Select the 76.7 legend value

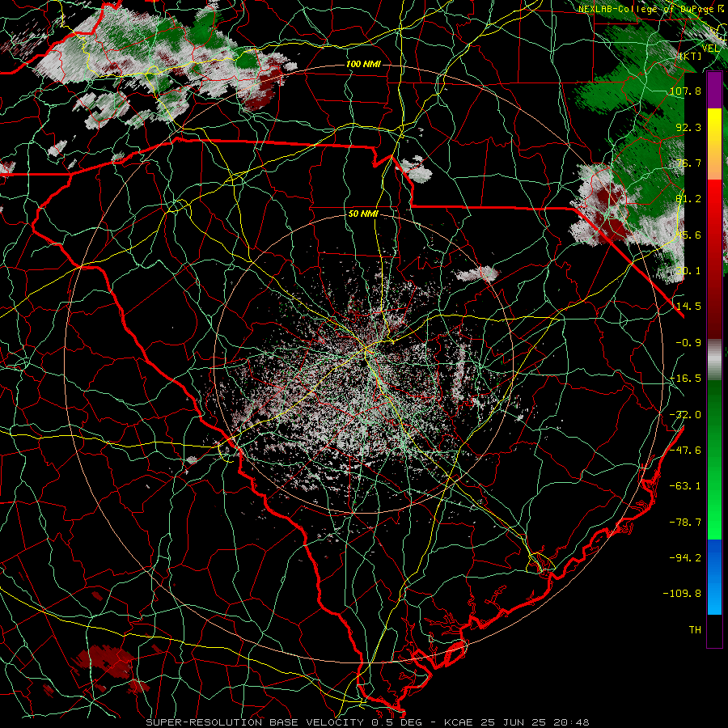point(688,163)
